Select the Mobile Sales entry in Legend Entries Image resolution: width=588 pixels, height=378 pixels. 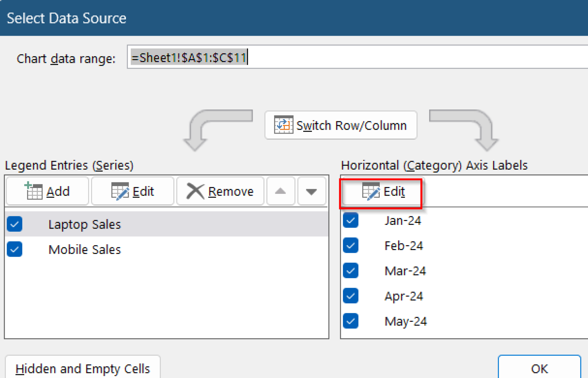[x=84, y=249]
